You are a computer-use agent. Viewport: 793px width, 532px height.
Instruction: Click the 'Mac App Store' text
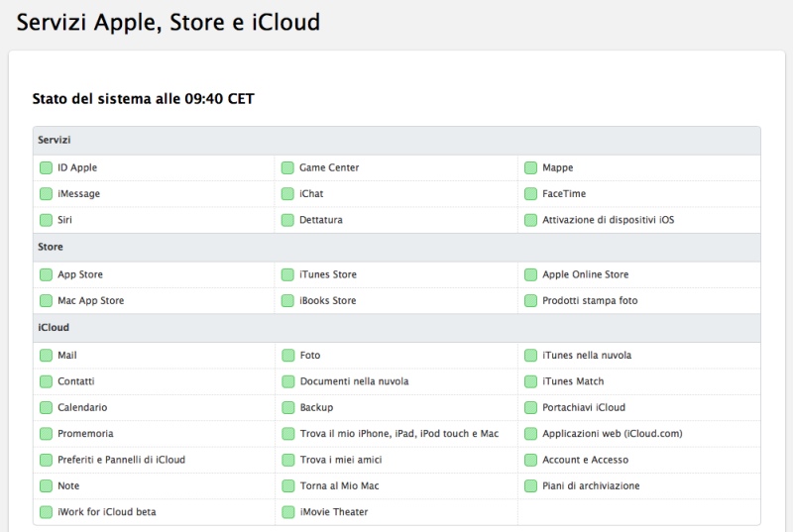[x=91, y=300]
